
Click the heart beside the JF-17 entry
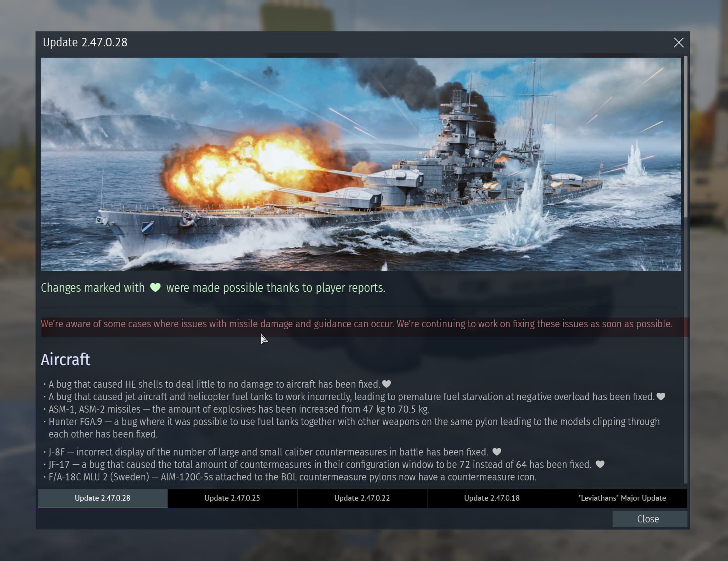600,464
